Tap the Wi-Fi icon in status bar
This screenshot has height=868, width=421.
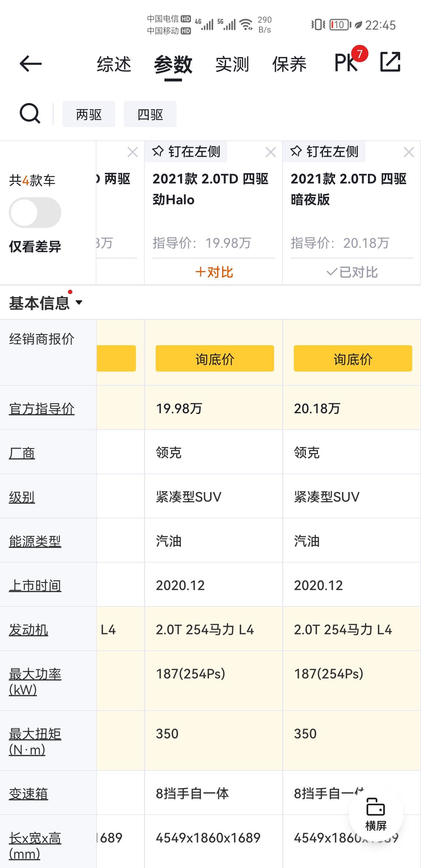[x=246, y=24]
